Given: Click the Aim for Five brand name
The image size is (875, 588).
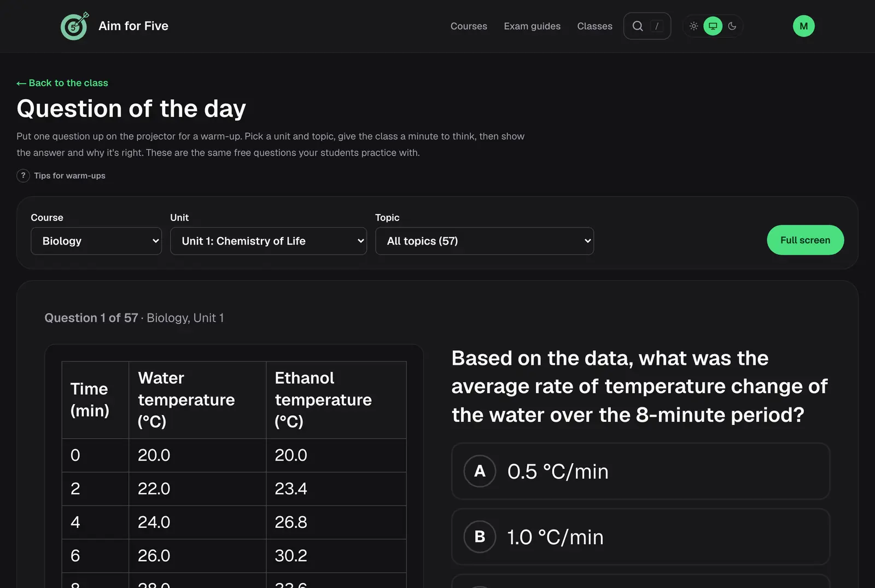Looking at the screenshot, I should point(133,26).
